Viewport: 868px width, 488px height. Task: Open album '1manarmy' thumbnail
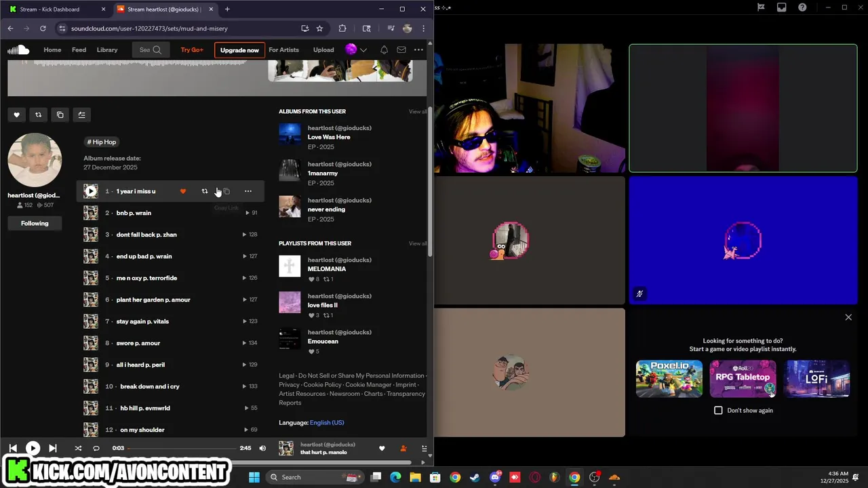290,170
